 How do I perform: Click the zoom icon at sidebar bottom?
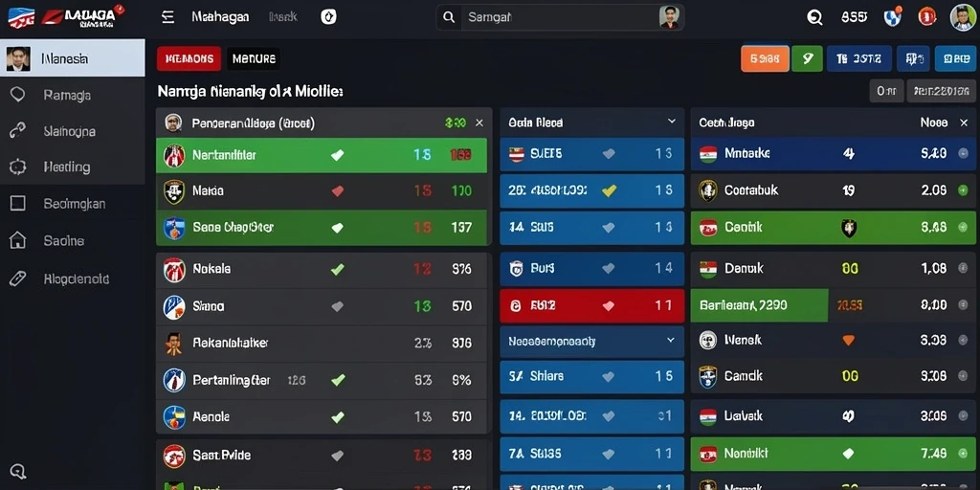pos(18,471)
